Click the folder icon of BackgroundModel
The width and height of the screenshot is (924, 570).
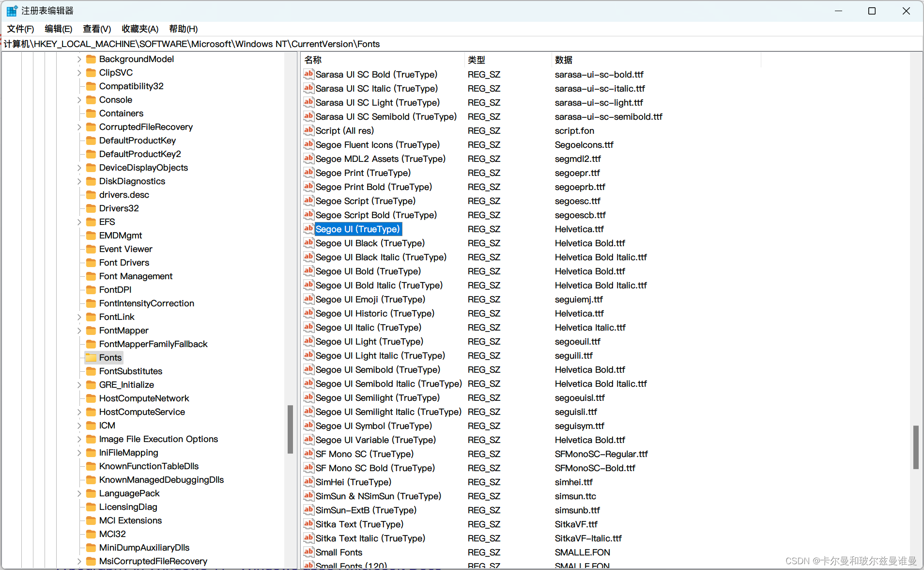(x=91, y=59)
